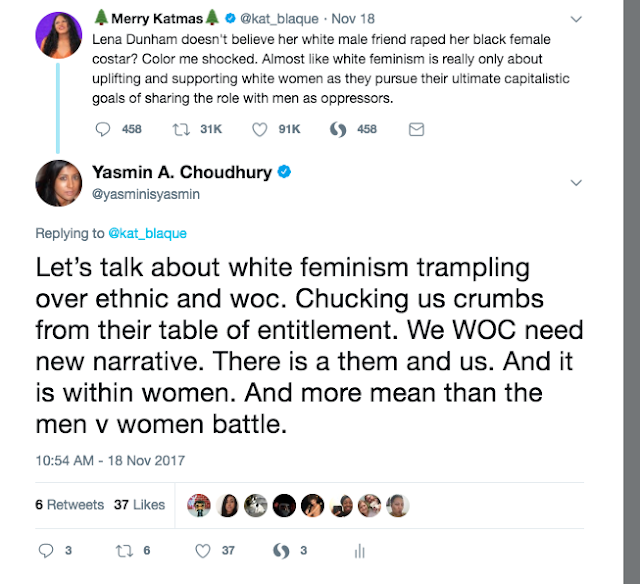Open @kat_blaque profile from Replying to
The height and width of the screenshot is (584, 640).
(x=149, y=233)
